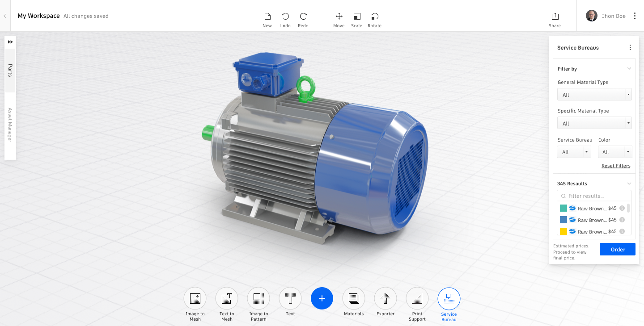Image resolution: width=644 pixels, height=326 pixels.
Task: Create a new file with New icon
Action: (x=267, y=20)
